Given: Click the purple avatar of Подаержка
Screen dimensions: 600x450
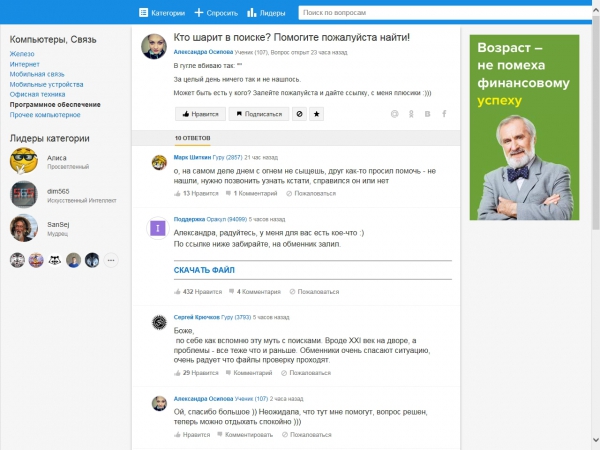Looking at the screenshot, I should point(158,229).
